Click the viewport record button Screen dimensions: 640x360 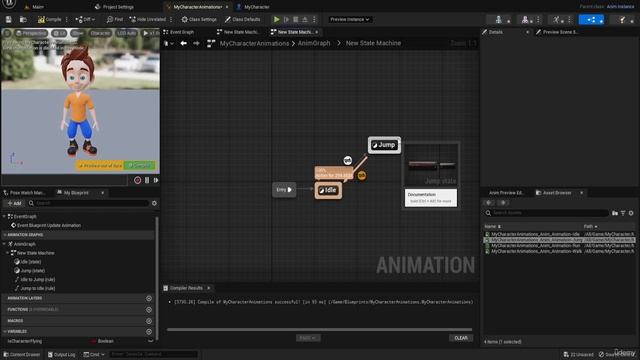(x=138, y=180)
